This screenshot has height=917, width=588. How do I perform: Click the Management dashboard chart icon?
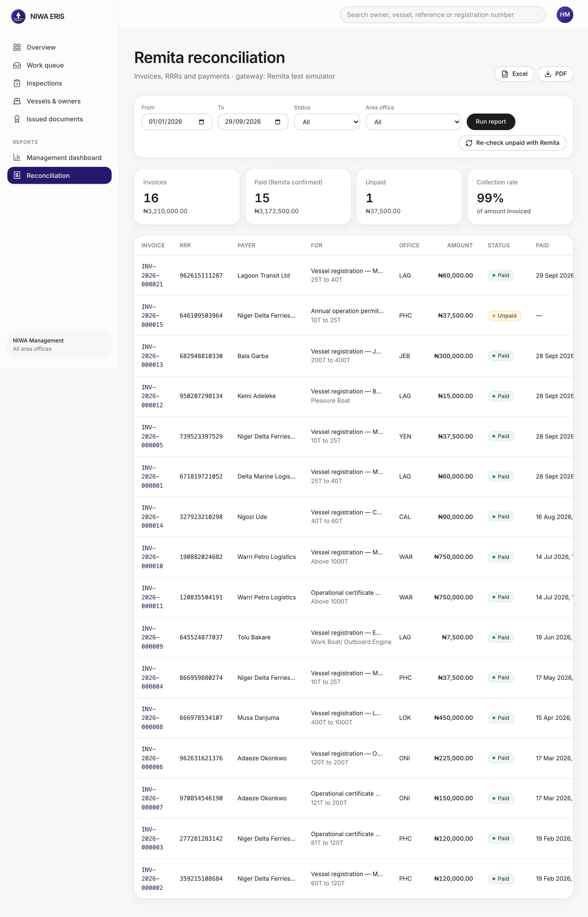pos(17,157)
